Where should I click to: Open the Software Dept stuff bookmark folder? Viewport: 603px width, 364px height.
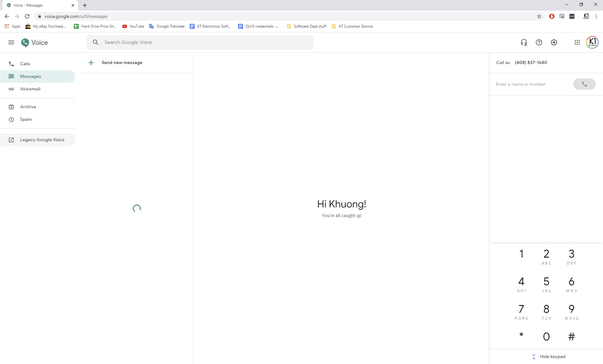tap(307, 26)
